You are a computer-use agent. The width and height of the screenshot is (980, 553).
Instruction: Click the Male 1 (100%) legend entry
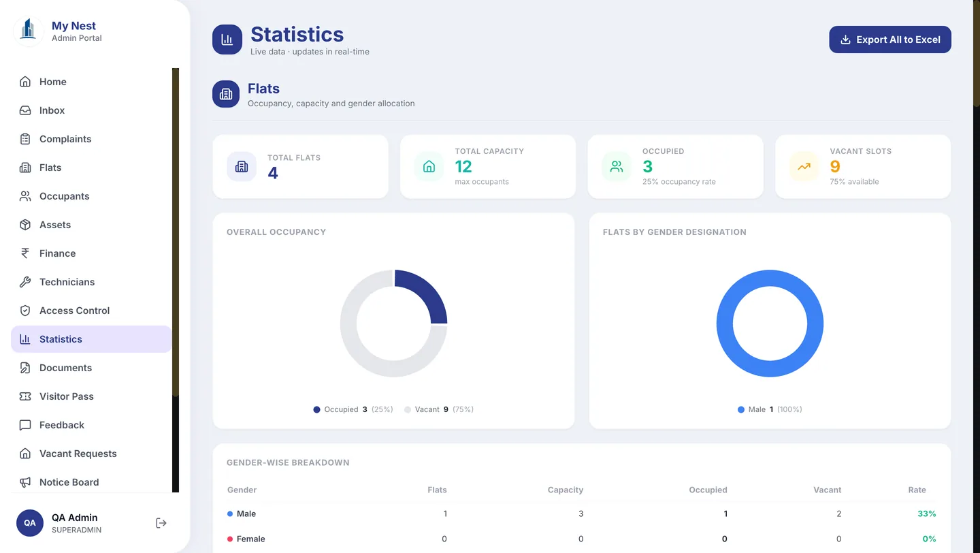click(x=770, y=409)
